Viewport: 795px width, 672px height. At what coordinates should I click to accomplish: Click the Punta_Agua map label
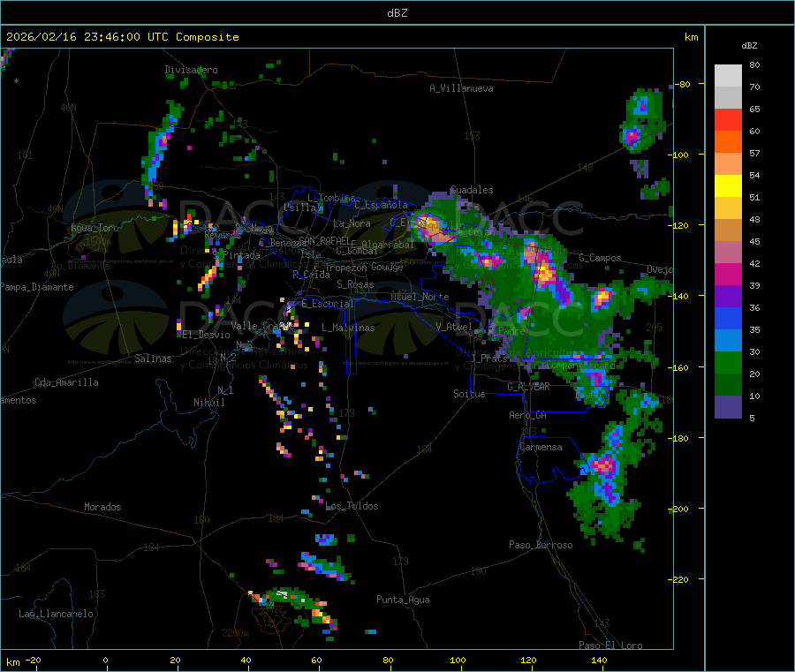(403, 600)
